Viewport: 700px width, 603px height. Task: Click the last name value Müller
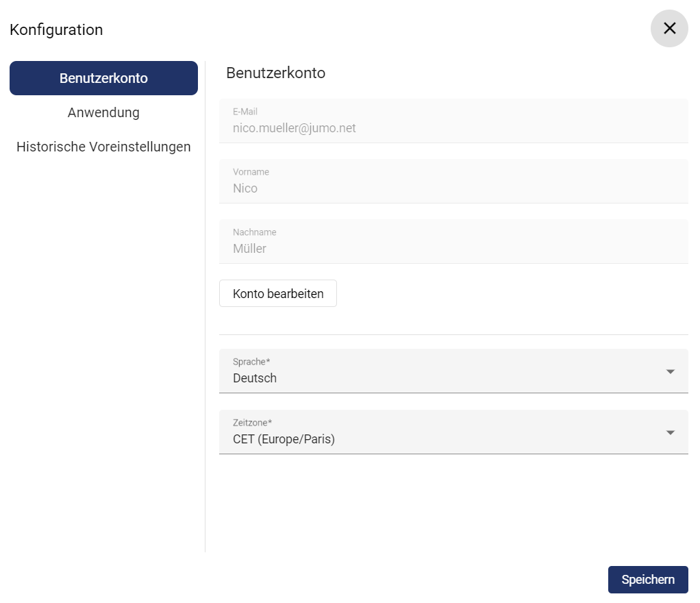pyautogui.click(x=249, y=249)
